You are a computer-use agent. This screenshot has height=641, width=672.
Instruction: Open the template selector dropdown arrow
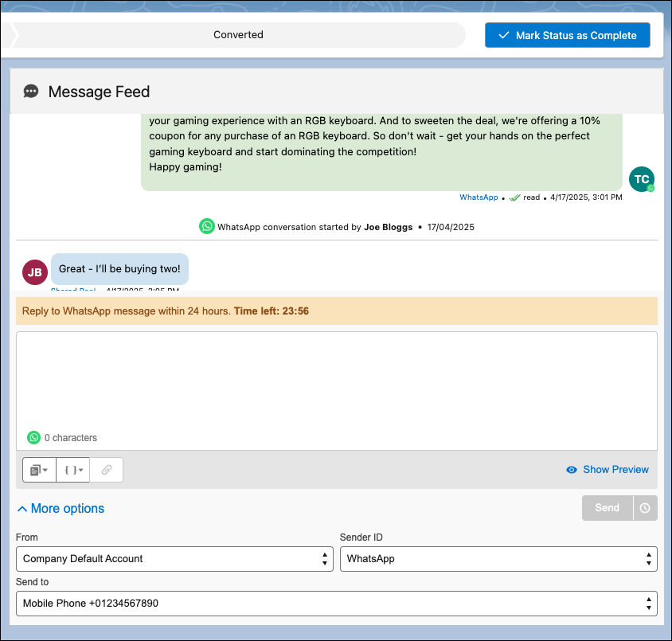[45, 470]
